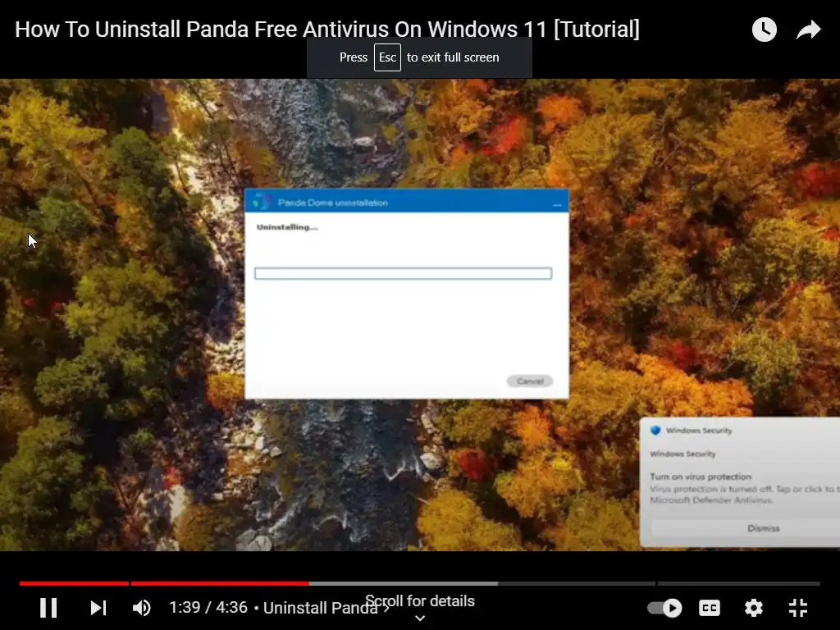The height and width of the screenshot is (630, 840).
Task: Skip to the next video
Action: tap(98, 608)
